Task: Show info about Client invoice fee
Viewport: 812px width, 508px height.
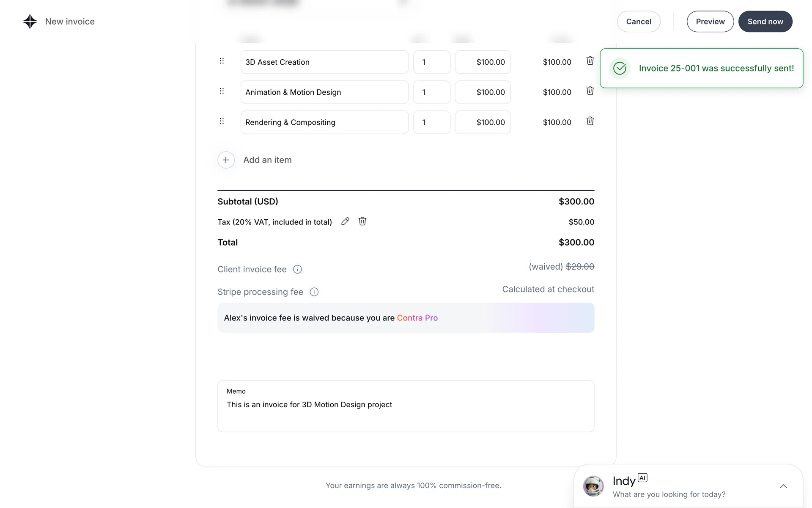Action: 297,269
